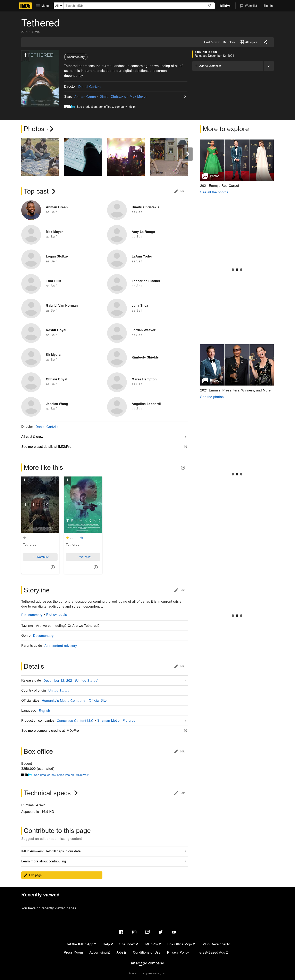Click the search magnifier icon

point(210,6)
